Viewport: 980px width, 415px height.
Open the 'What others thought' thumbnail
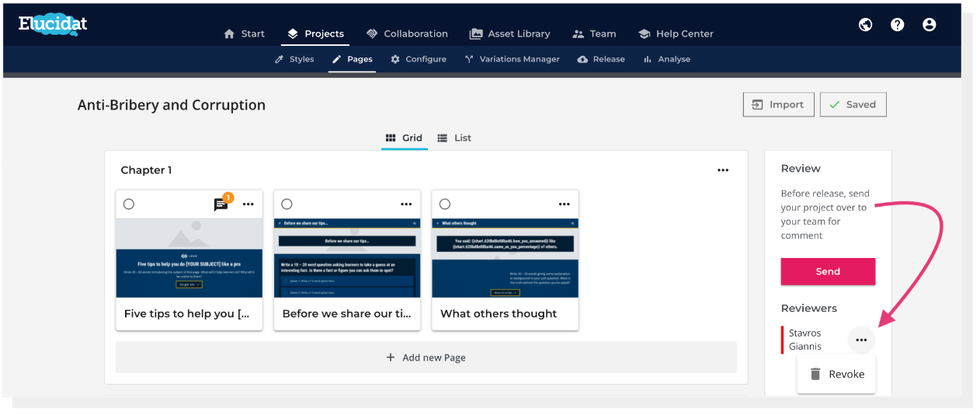(x=506, y=258)
